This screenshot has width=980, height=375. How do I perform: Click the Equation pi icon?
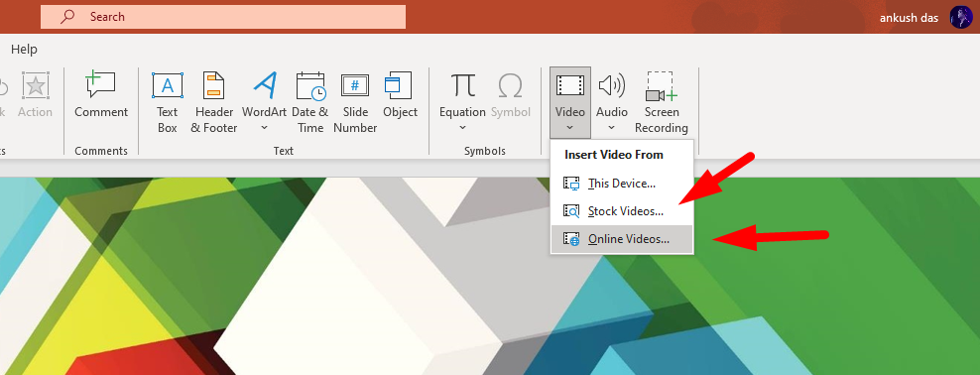pos(462,85)
